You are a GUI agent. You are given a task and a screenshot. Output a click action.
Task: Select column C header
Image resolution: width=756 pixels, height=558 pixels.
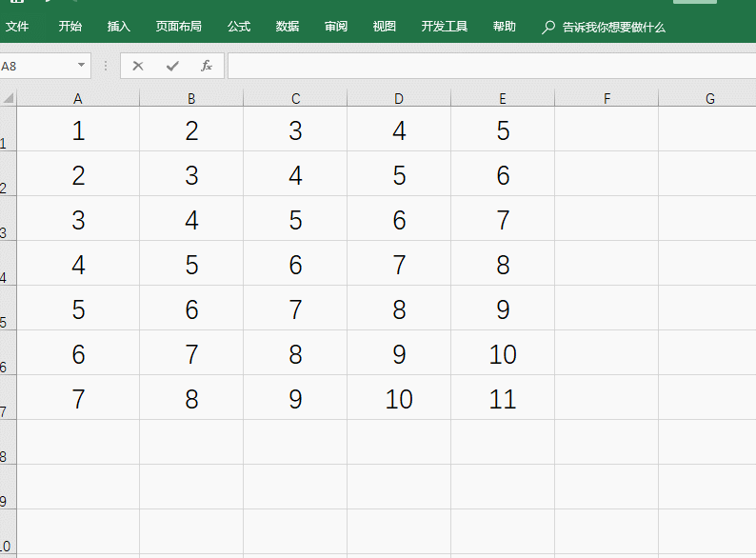295,99
